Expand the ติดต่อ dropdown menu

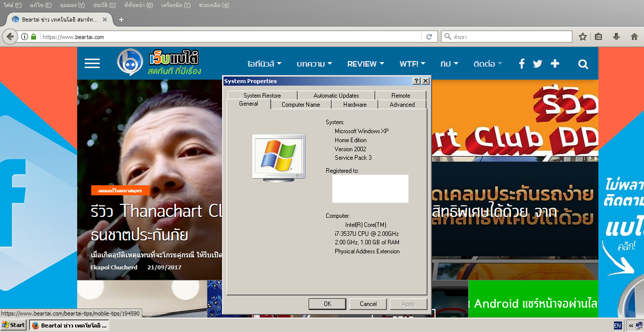(488, 64)
